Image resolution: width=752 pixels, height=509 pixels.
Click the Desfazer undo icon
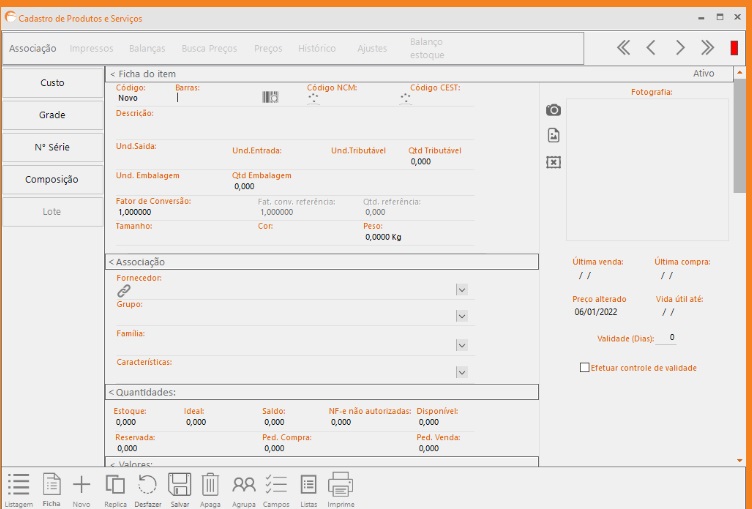tap(147, 485)
